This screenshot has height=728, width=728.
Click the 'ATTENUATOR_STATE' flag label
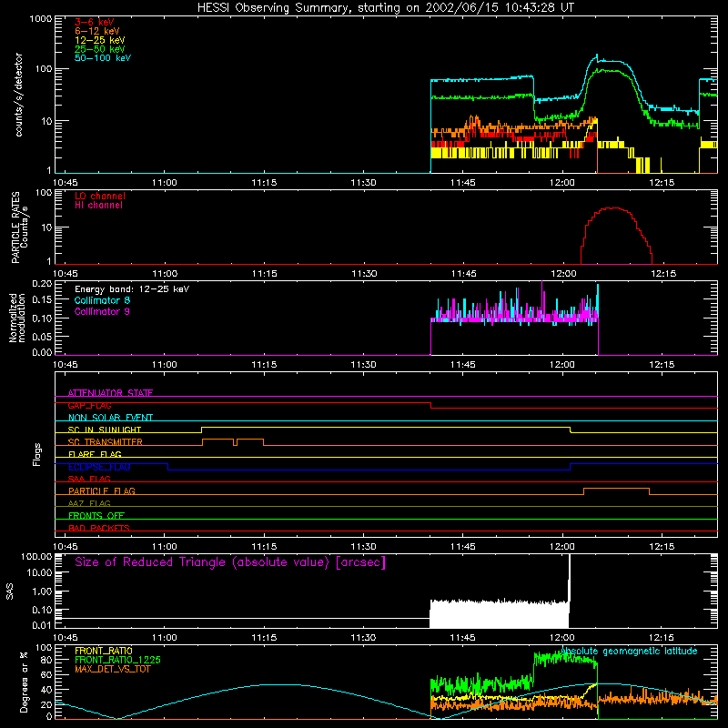[x=110, y=393]
